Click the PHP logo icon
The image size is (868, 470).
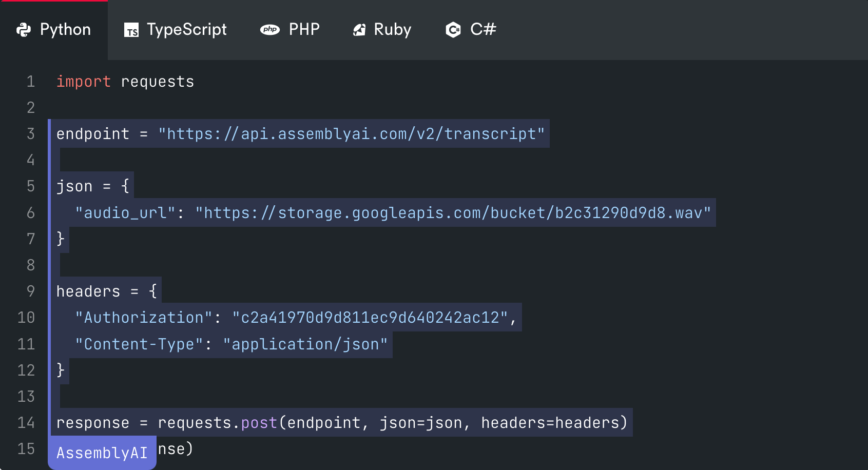coord(270,30)
